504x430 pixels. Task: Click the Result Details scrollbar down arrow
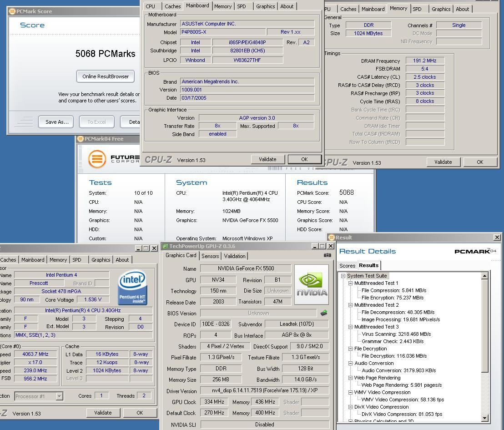point(485,418)
